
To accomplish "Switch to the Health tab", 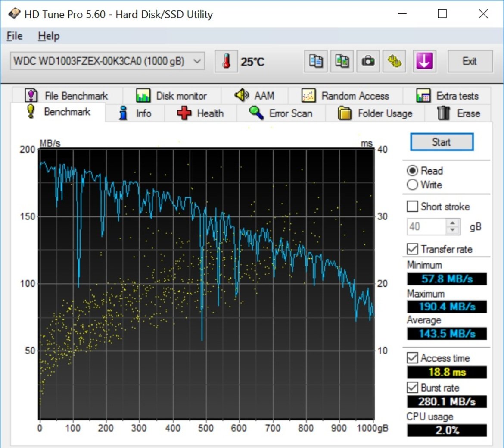I will tap(201, 113).
